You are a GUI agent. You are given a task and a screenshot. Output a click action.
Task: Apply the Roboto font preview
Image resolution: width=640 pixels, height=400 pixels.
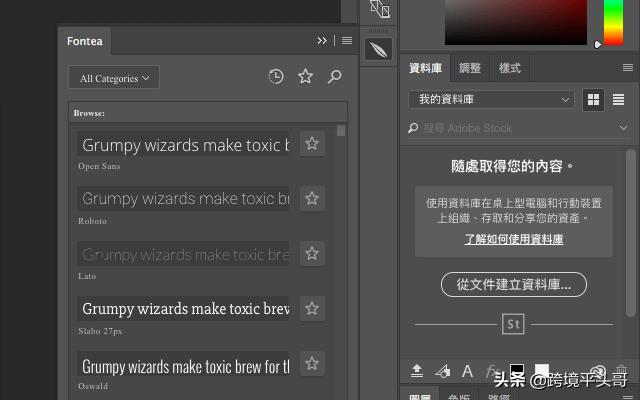(x=183, y=198)
